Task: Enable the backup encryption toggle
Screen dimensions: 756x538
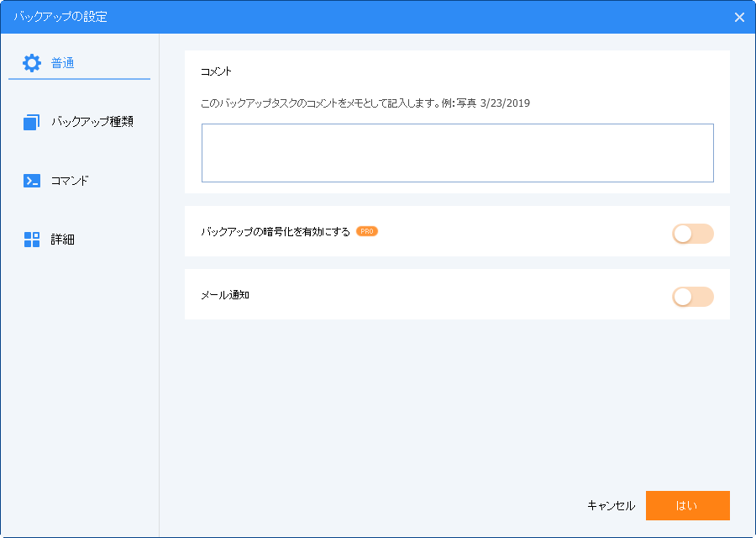Action: pos(693,234)
